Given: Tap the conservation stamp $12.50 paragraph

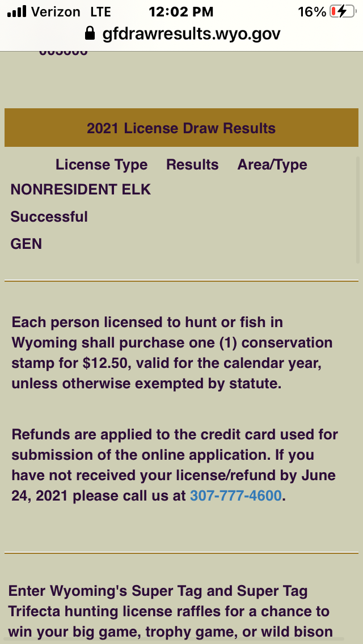Looking at the screenshot, I should 172,353.
